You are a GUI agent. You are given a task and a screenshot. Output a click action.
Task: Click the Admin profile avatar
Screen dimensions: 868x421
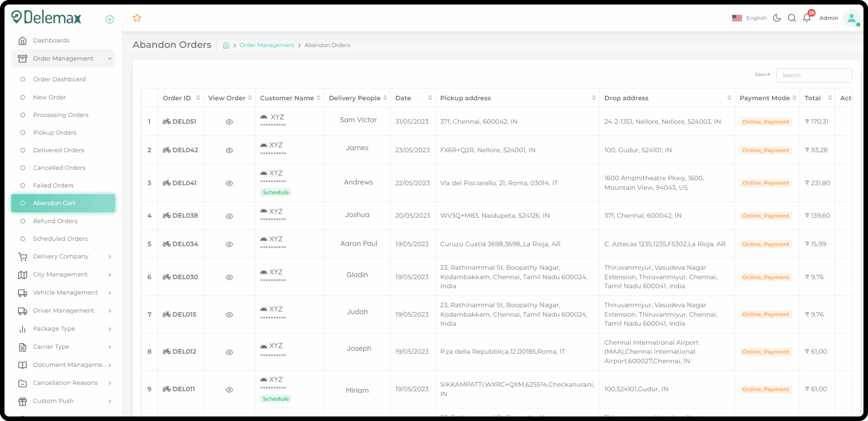[x=851, y=18]
